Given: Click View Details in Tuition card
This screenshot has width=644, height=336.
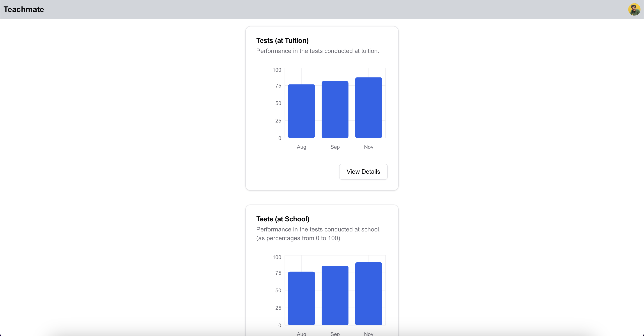Looking at the screenshot, I should [x=363, y=171].
